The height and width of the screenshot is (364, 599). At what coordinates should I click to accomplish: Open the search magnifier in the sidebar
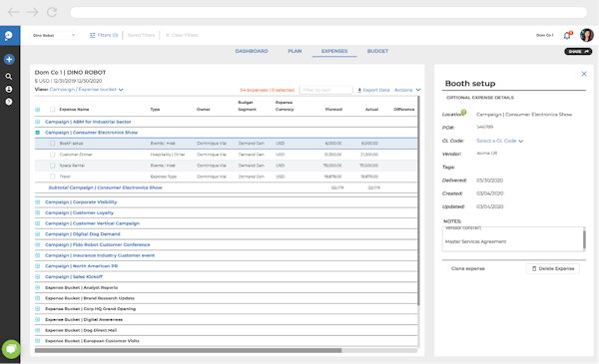coord(9,77)
